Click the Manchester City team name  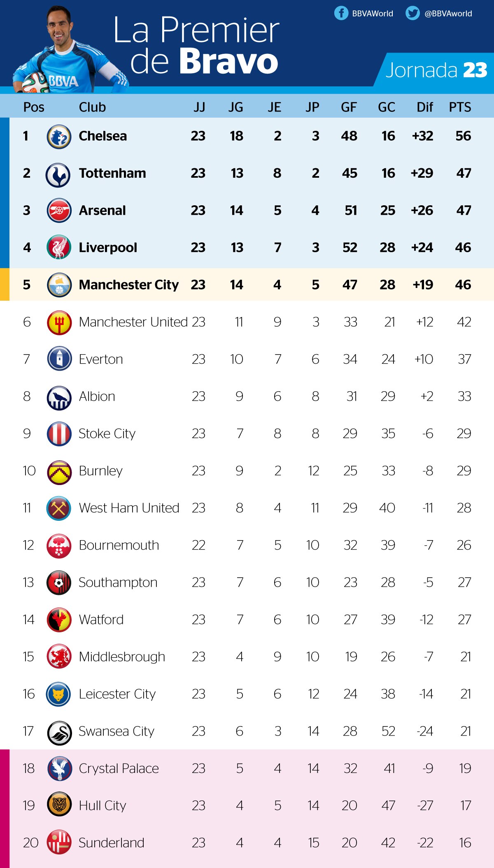(x=129, y=285)
